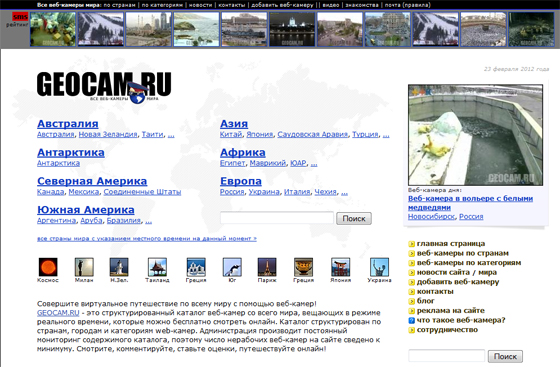This screenshot has width=560, height=367.
Task: Open sidebar 'новости сайта / мира'
Action: click(457, 272)
